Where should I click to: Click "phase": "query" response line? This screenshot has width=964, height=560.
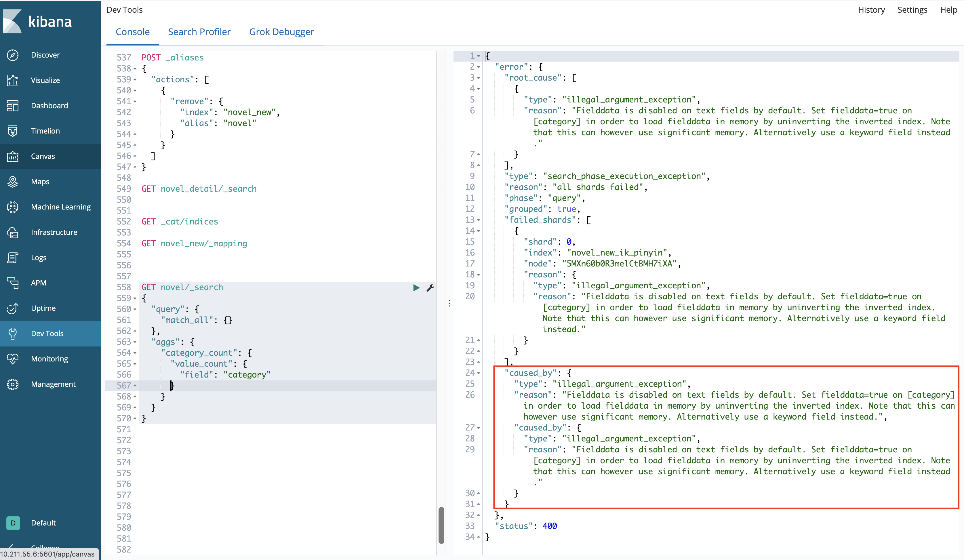point(545,198)
